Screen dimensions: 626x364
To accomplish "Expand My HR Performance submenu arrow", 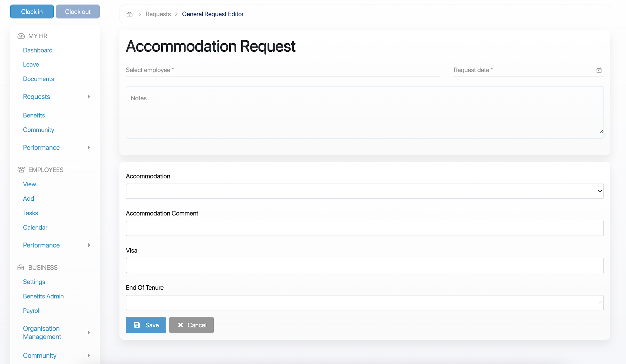I will [89, 147].
